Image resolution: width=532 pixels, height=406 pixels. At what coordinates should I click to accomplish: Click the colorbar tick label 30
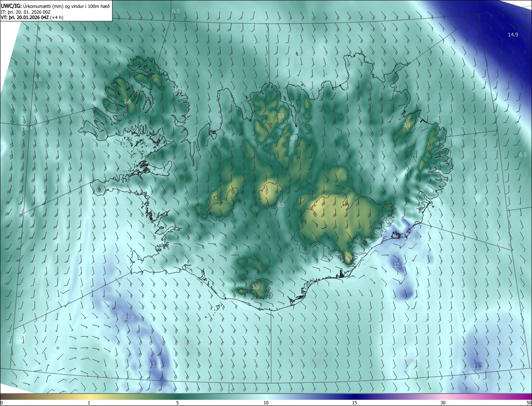coord(443,403)
